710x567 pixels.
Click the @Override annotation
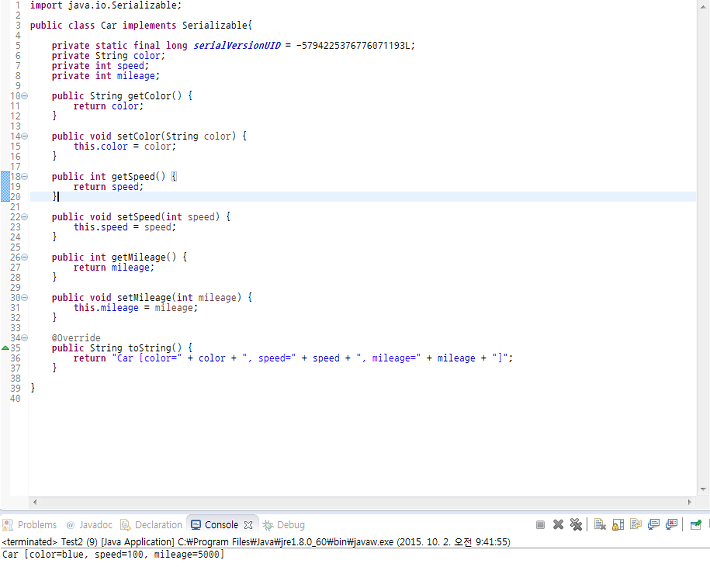coord(76,338)
